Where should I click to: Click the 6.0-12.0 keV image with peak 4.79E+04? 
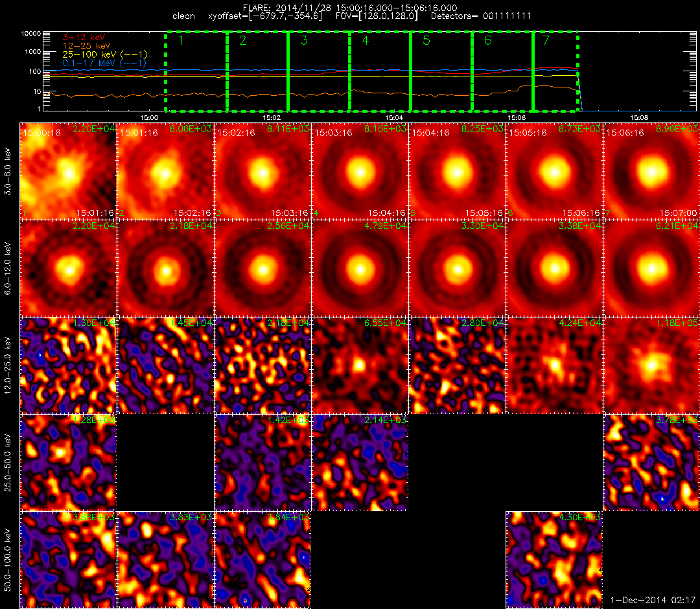[x=360, y=269]
